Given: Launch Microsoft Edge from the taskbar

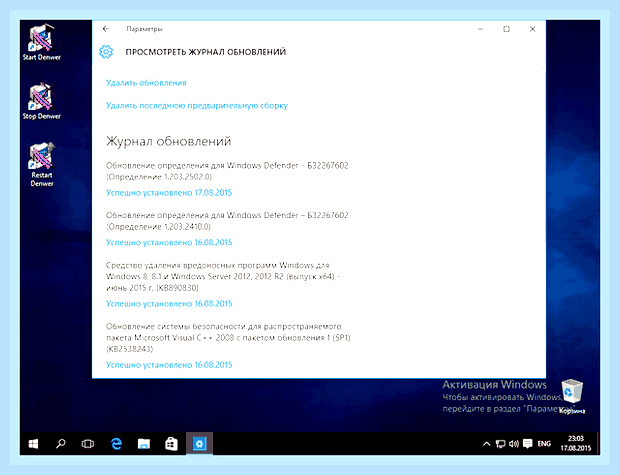Looking at the screenshot, I should point(116,444).
